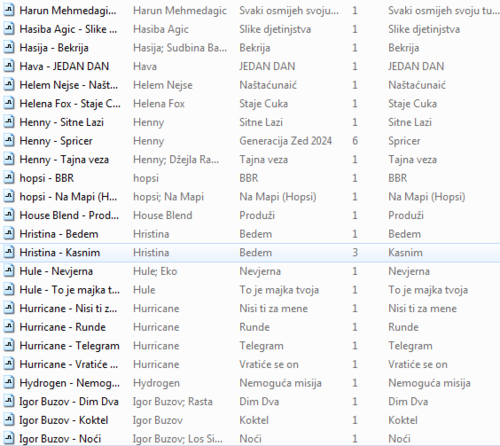This screenshot has height=446, width=500.
Task: Select the House Blend - Produži row
Action: click(250, 215)
